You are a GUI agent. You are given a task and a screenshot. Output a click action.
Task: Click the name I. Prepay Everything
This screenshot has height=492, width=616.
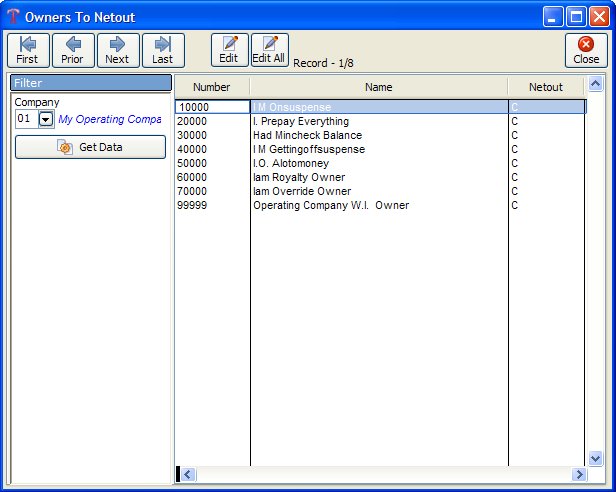[x=301, y=121]
